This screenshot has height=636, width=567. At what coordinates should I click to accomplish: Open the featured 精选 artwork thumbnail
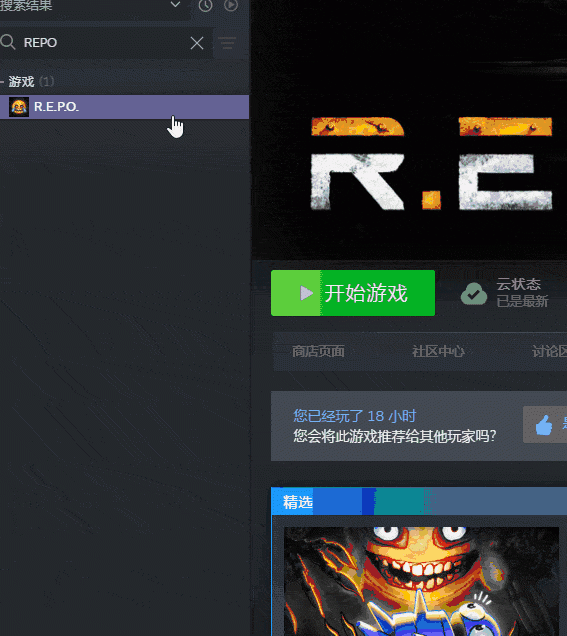(421, 581)
